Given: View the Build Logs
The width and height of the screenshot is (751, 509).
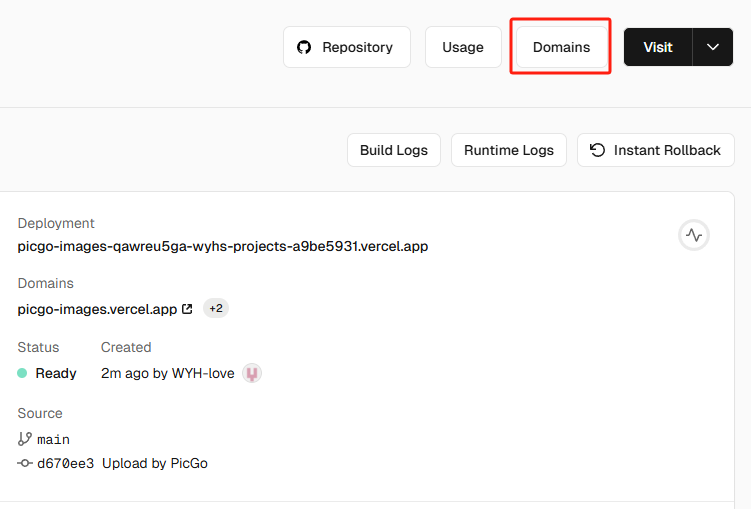Looking at the screenshot, I should pyautogui.click(x=393, y=150).
